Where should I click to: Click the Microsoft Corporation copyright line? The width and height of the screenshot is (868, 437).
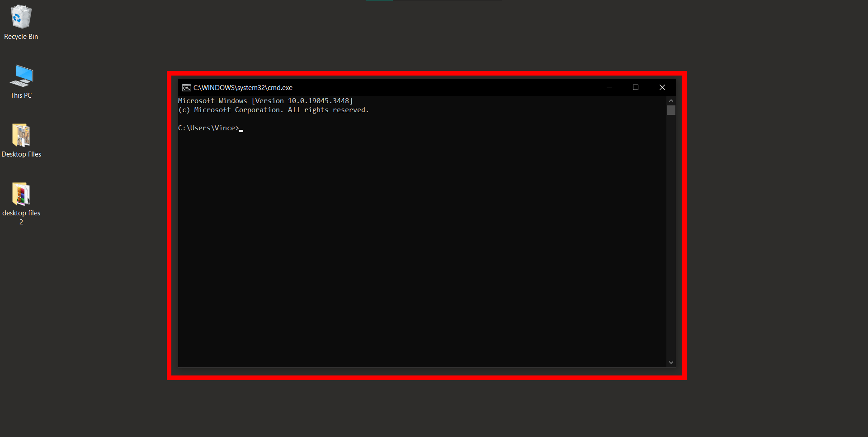[x=273, y=109]
